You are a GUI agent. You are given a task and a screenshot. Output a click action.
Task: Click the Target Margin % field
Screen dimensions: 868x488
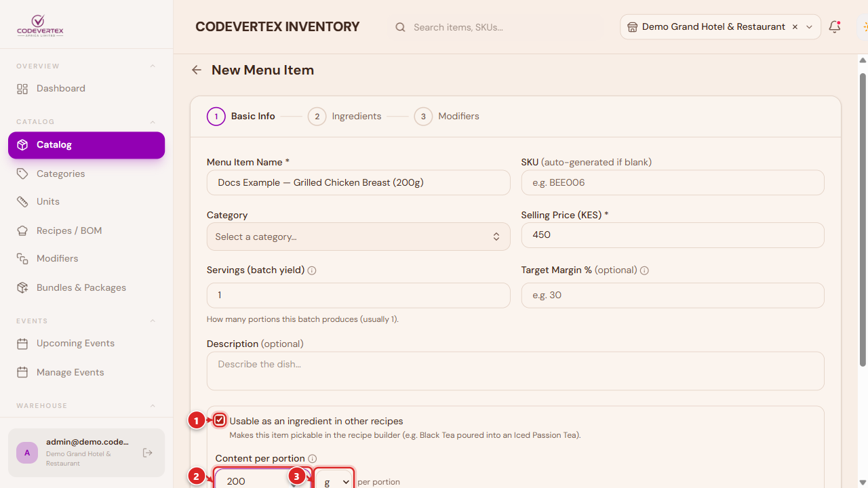coord(673,296)
